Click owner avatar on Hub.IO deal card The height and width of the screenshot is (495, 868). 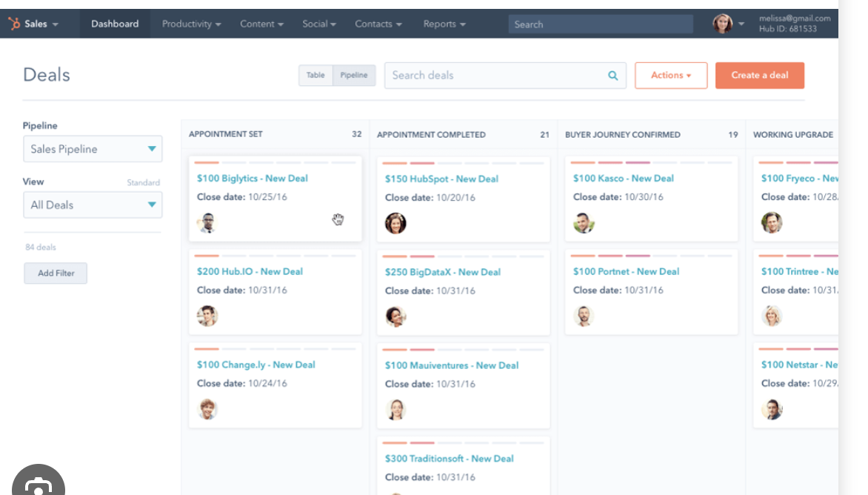207,316
